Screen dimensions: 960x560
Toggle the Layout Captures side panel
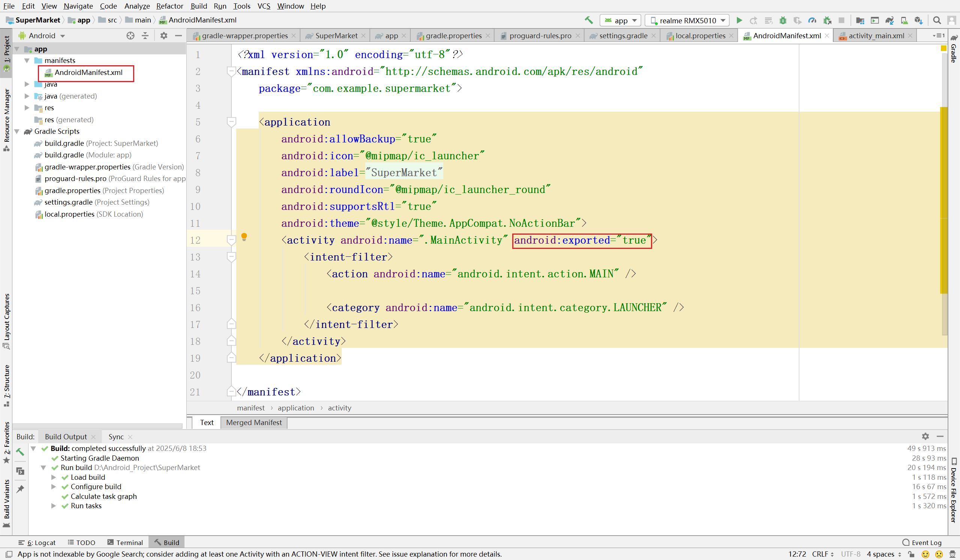[6, 321]
